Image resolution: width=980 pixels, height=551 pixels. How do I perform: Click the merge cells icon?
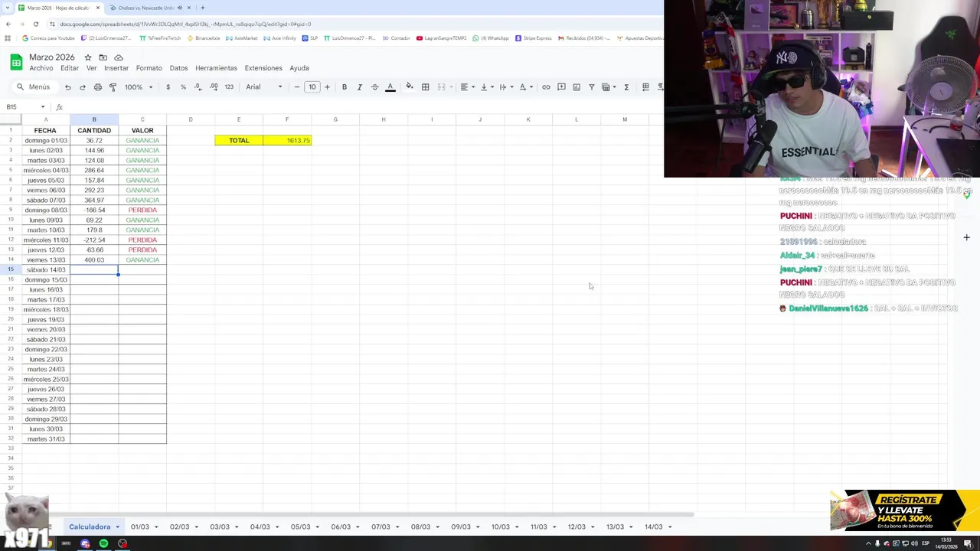pos(442,87)
